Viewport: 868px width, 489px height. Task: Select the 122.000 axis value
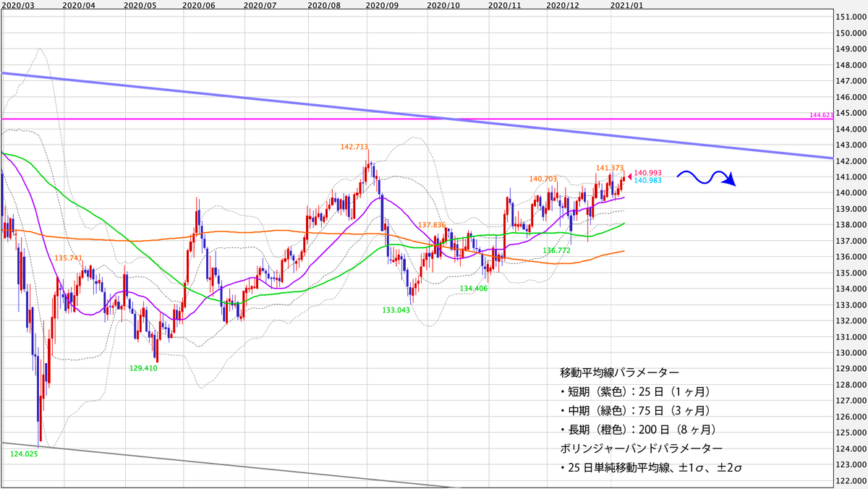pyautogui.click(x=850, y=481)
